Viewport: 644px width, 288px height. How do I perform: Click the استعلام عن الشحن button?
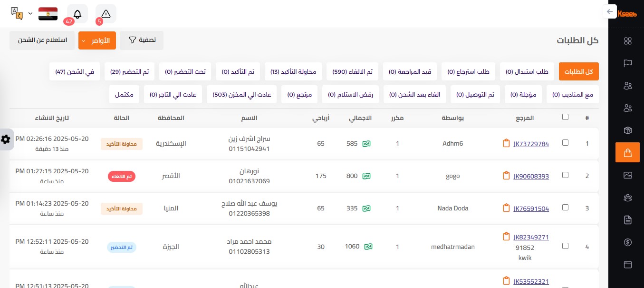click(42, 41)
